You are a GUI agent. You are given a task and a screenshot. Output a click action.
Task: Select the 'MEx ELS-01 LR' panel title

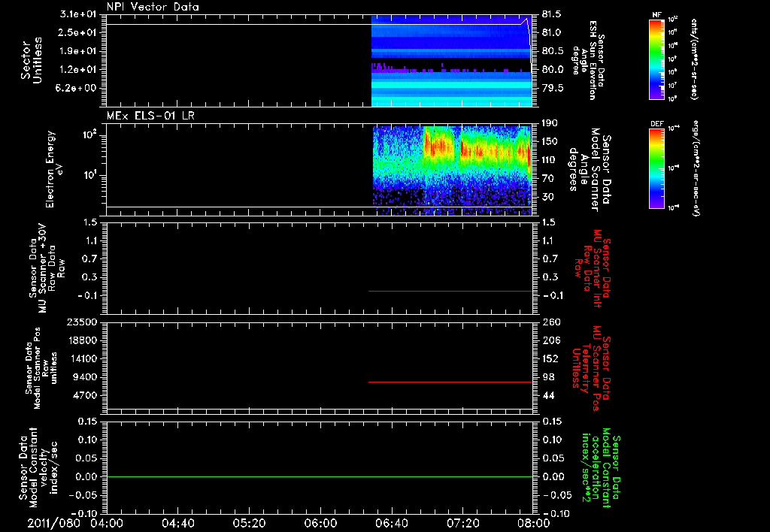click(150, 116)
